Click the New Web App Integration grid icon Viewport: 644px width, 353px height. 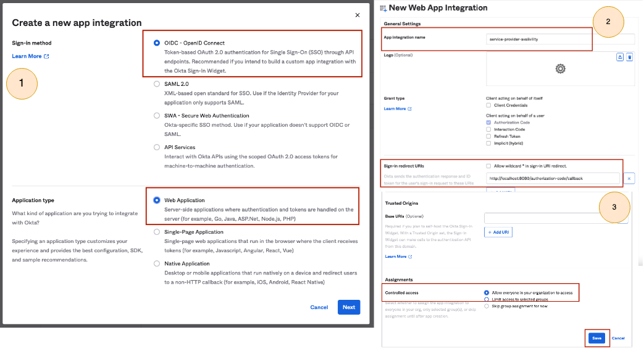pyautogui.click(x=383, y=8)
